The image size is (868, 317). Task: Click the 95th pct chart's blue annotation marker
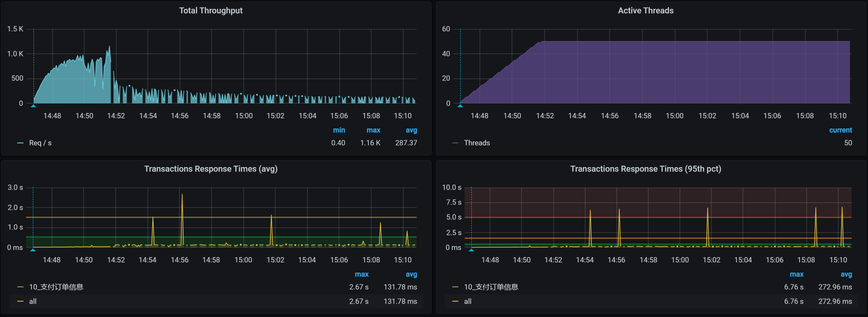point(471,249)
